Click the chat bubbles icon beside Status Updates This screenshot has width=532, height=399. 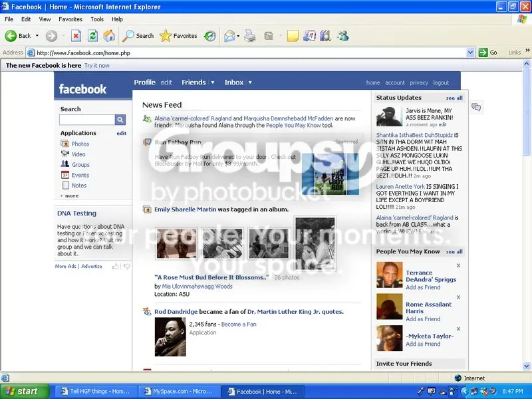point(476,108)
